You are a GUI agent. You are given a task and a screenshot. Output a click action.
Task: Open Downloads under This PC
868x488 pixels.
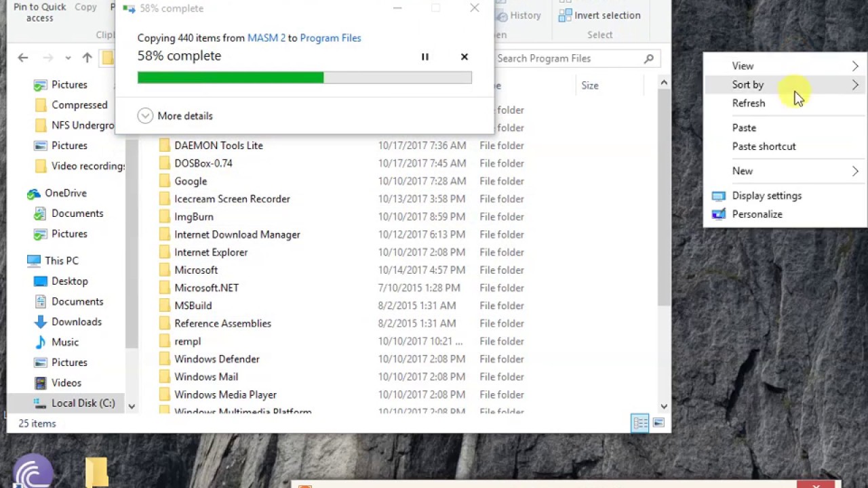tap(76, 322)
